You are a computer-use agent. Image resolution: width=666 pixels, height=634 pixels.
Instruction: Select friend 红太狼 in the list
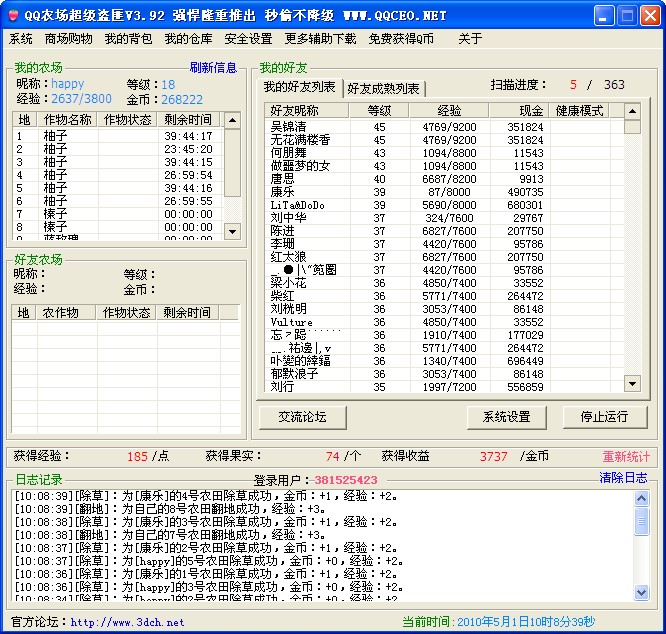click(x=444, y=257)
